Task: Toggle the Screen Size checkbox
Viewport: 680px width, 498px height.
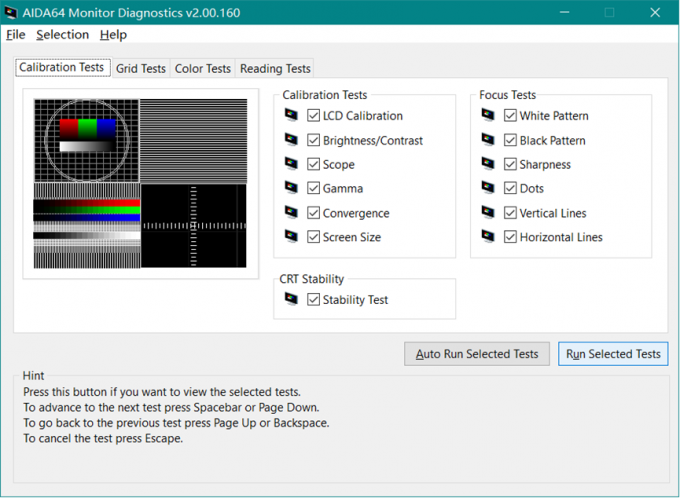Action: point(314,238)
